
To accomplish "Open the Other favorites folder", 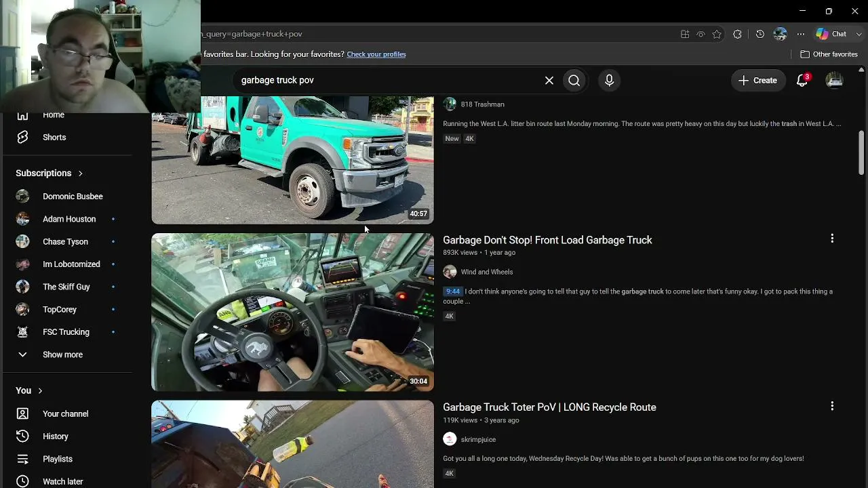I will pos(829,54).
